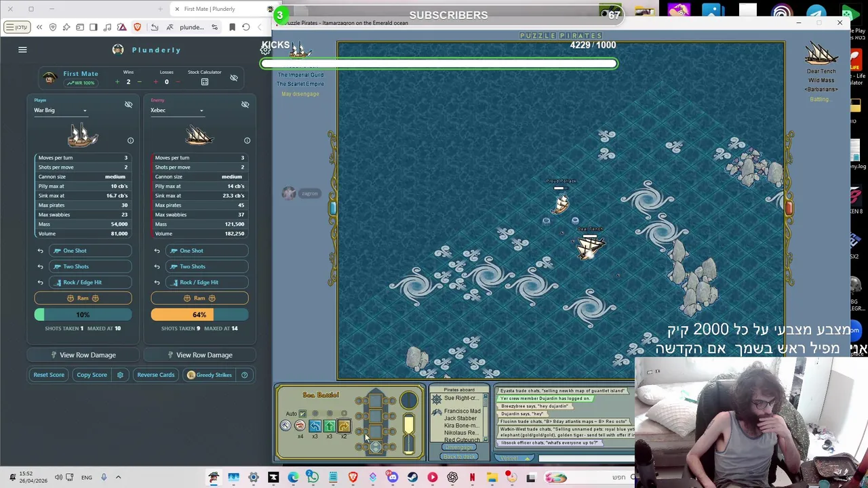The image size is (868, 488).
Task: Select Francisco Mad in Pirates aboard list
Action: coord(462,411)
